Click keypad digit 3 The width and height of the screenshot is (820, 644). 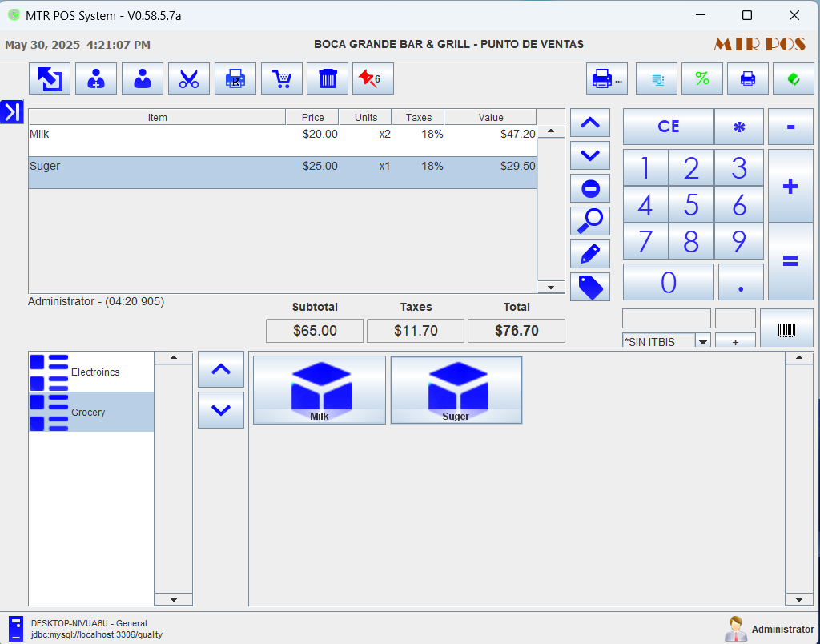739,168
